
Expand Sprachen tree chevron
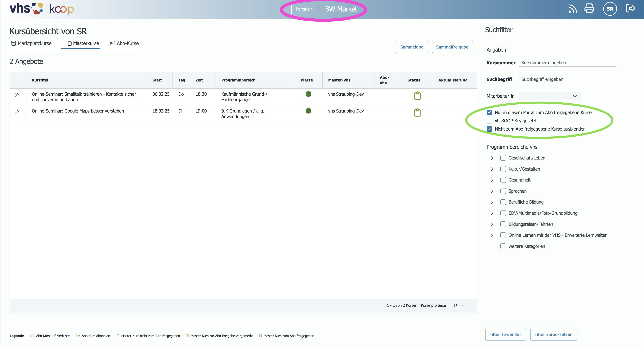click(x=492, y=191)
